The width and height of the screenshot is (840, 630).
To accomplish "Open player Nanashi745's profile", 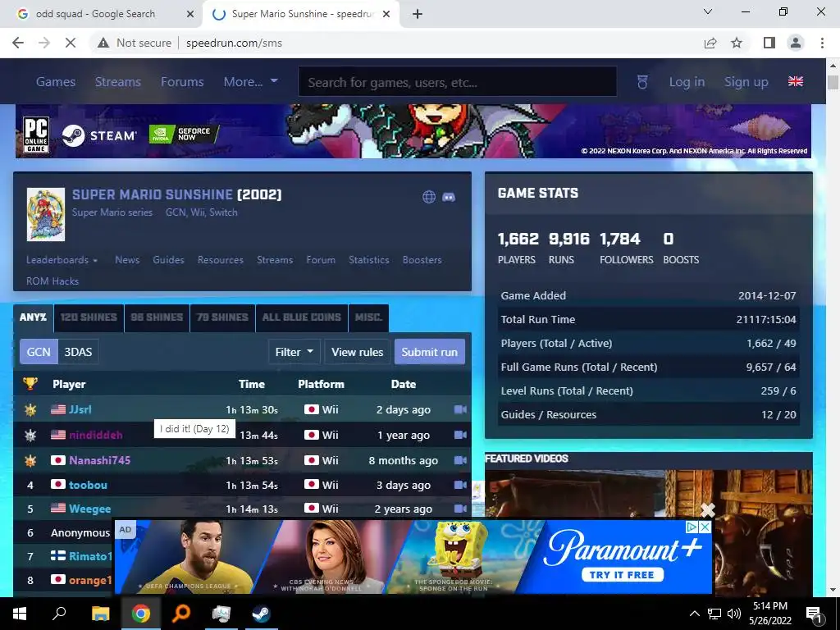I will tap(99, 460).
